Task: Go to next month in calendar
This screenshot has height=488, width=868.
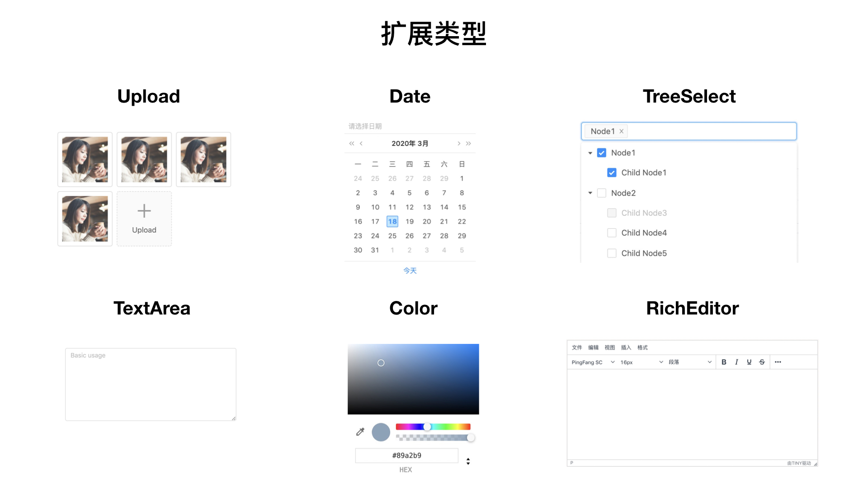Action: [x=459, y=143]
